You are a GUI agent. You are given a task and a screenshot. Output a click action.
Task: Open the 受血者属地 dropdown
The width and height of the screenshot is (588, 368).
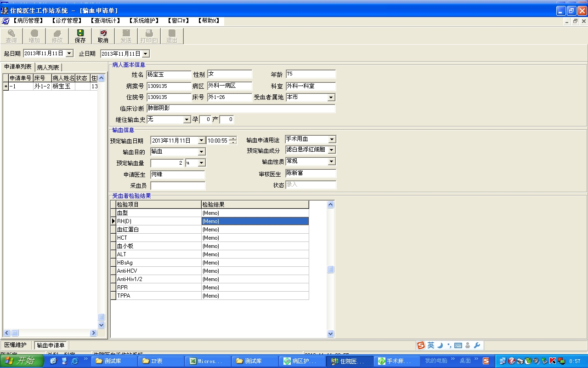tap(331, 98)
